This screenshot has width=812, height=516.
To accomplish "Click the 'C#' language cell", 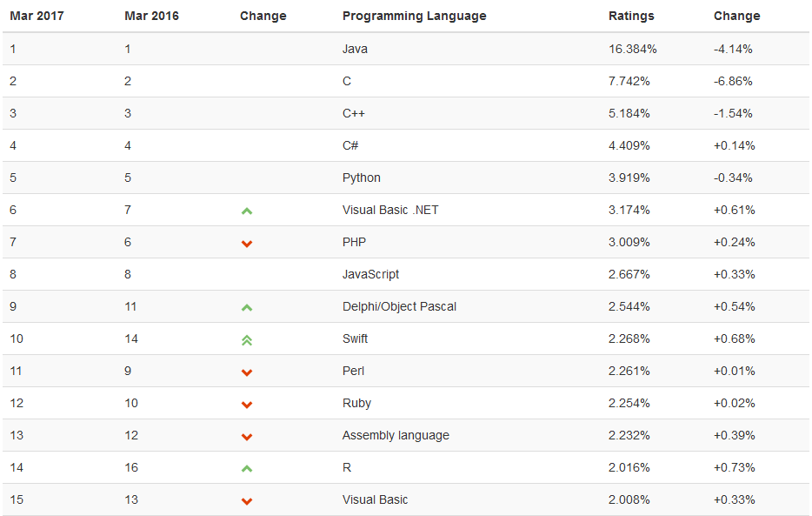I will point(350,145).
